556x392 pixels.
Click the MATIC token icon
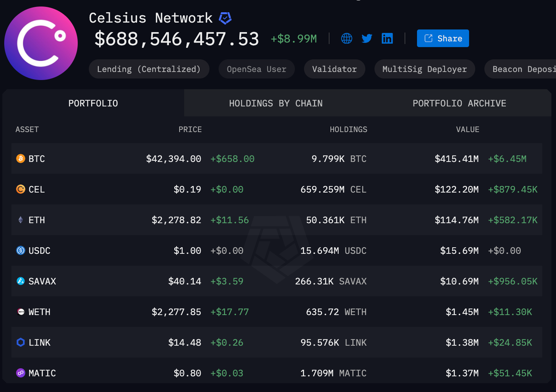point(21,373)
